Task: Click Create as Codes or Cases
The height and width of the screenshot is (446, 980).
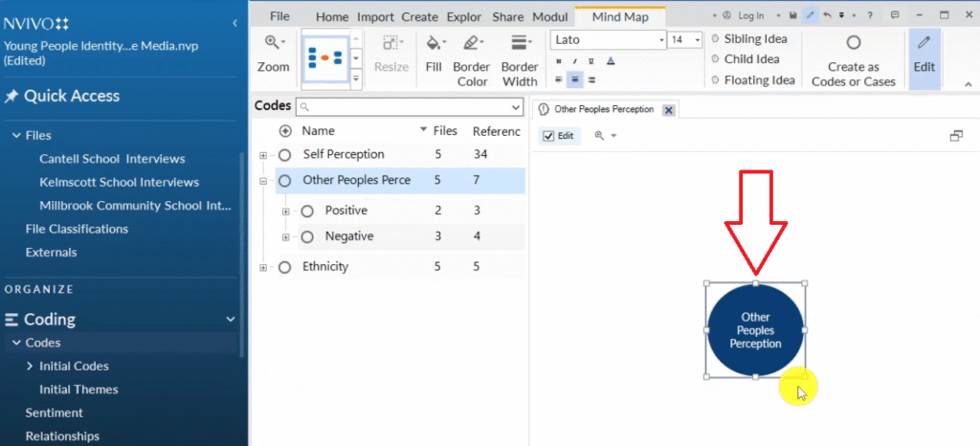Action: pyautogui.click(x=853, y=59)
